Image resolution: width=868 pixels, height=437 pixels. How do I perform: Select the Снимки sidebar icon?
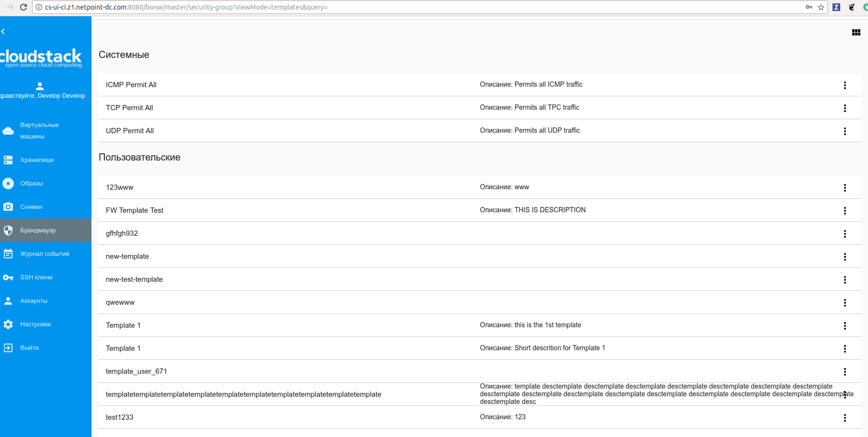(32, 207)
